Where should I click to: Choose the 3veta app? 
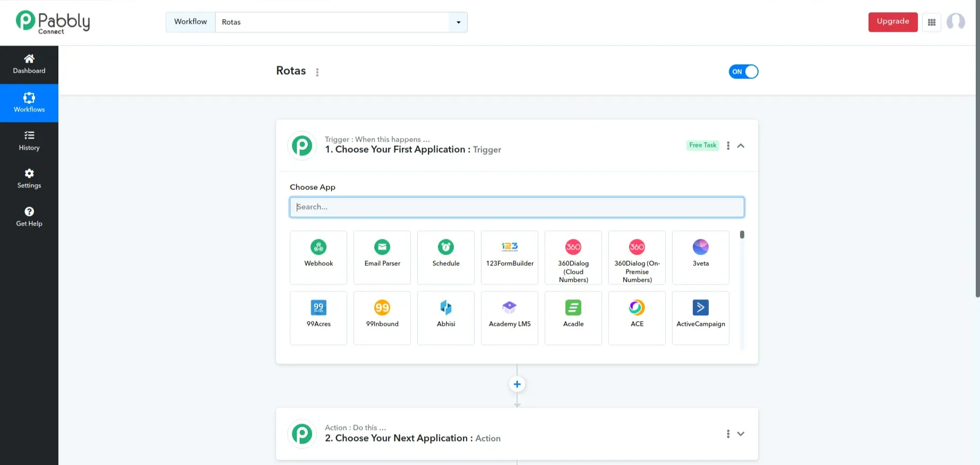coord(701,257)
